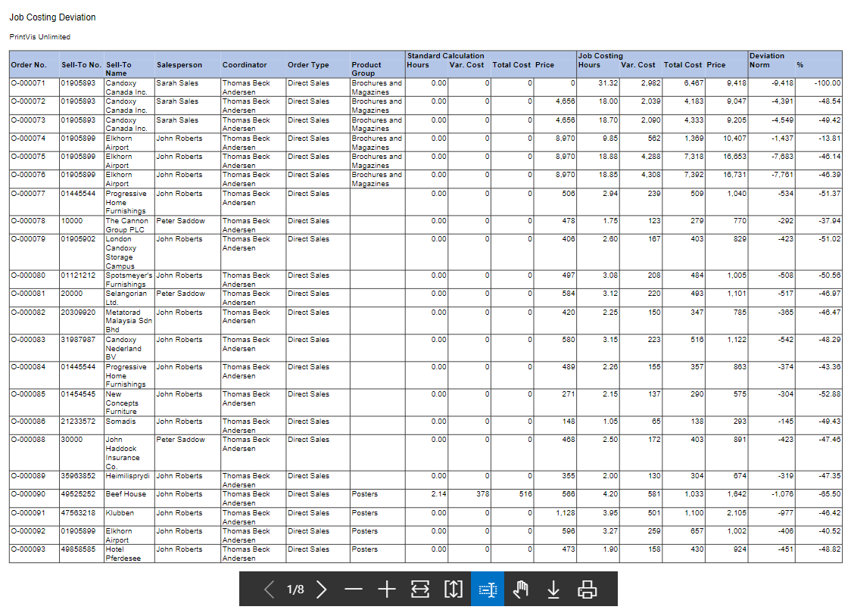The width and height of the screenshot is (851, 616).
Task: Print the Job Costing Deviation report
Action: pyautogui.click(x=588, y=590)
